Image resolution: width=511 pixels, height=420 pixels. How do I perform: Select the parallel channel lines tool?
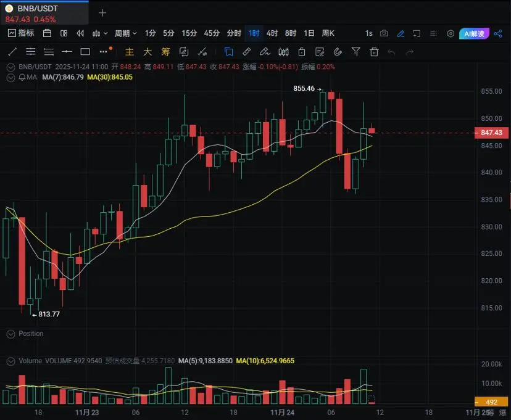click(31, 52)
